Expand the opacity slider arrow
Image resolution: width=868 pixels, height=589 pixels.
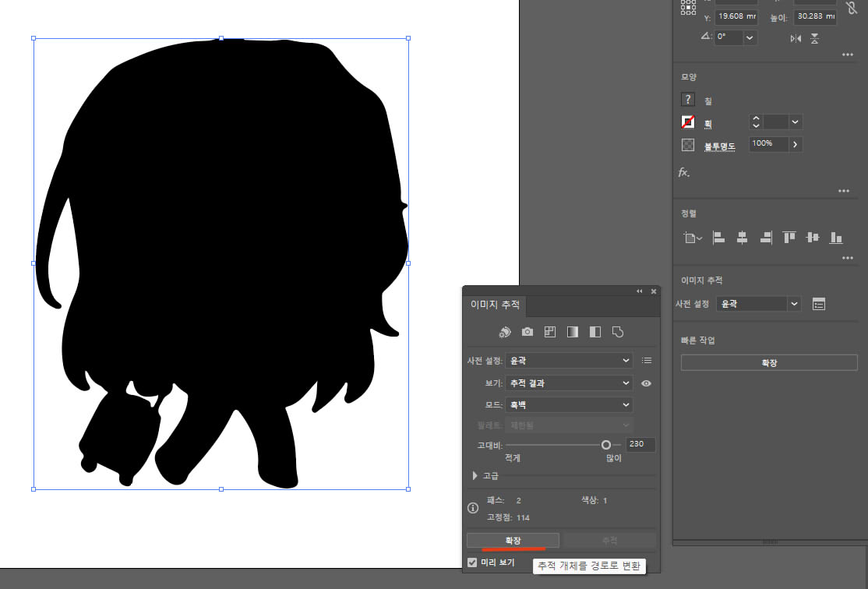pos(795,144)
